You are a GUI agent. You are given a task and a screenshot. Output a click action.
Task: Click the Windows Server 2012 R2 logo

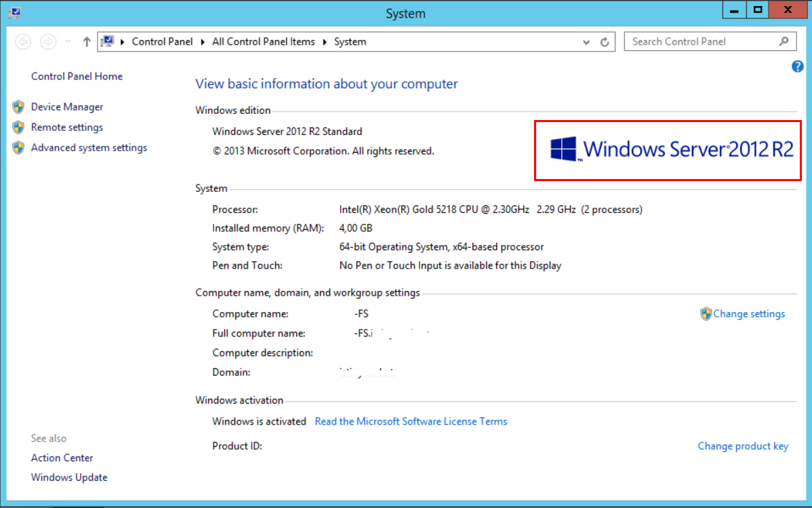click(x=672, y=149)
